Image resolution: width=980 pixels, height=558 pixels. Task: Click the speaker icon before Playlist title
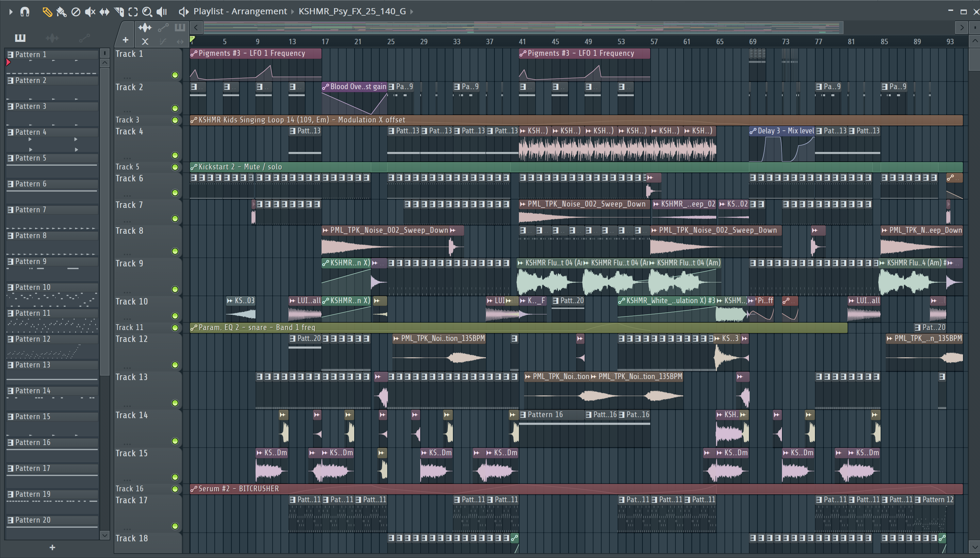(x=184, y=12)
